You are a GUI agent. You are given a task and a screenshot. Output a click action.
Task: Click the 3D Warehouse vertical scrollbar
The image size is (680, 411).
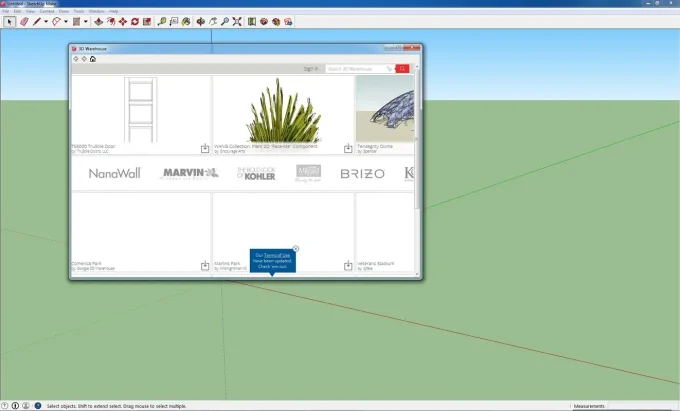tap(419, 100)
